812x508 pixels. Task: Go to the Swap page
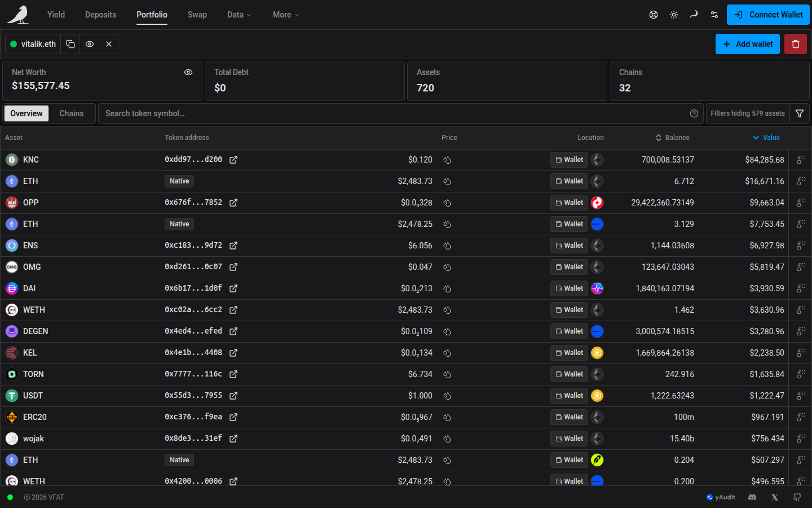coord(197,15)
